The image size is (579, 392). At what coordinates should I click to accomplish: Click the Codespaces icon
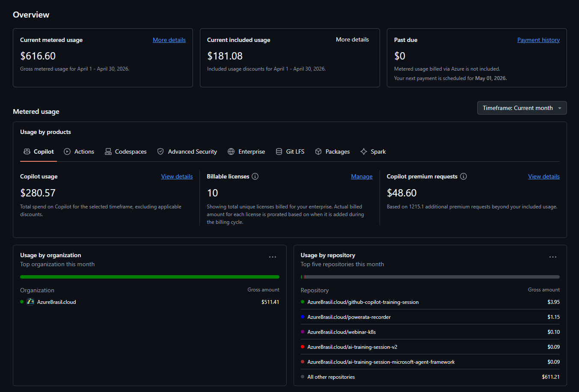click(108, 151)
